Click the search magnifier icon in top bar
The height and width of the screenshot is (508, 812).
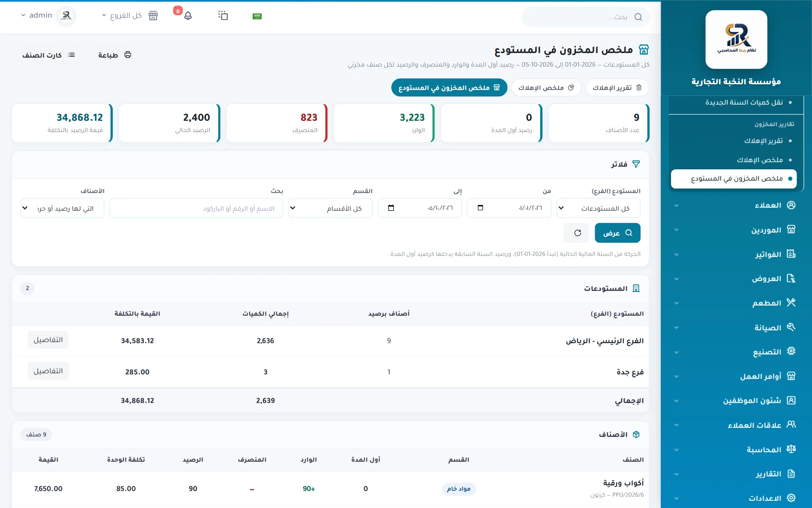(x=638, y=17)
